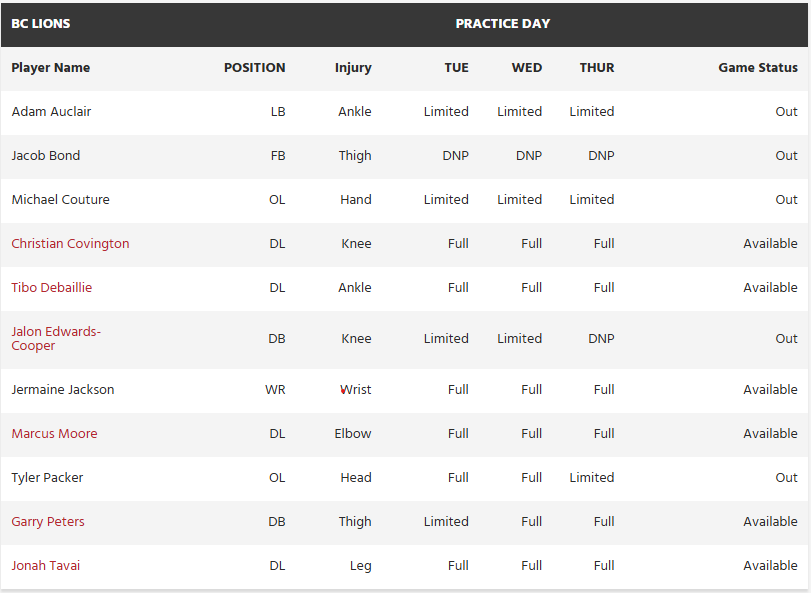The height and width of the screenshot is (593, 811).
Task: Open Marcus Moore player profile
Action: click(x=54, y=434)
